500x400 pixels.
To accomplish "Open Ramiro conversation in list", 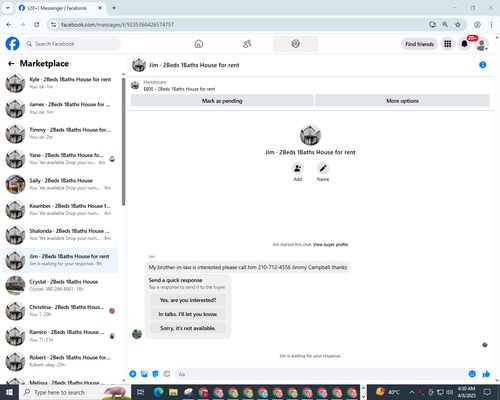I will tap(60, 336).
